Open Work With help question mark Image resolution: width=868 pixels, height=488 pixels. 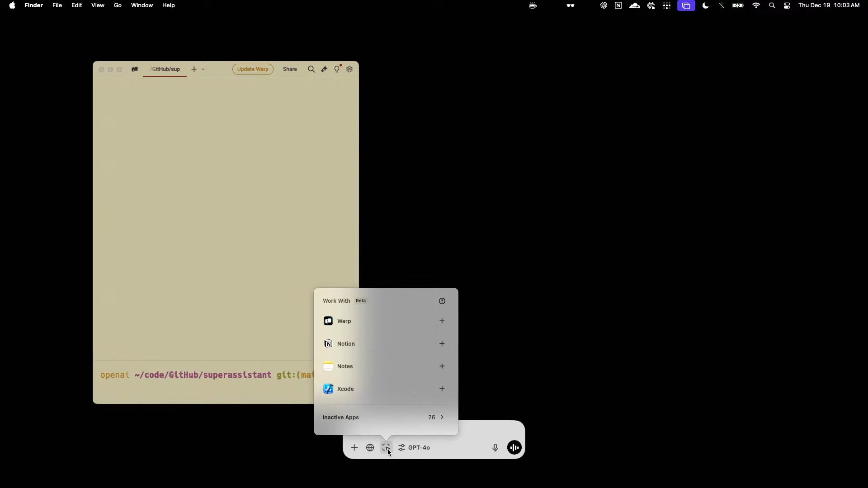click(442, 301)
